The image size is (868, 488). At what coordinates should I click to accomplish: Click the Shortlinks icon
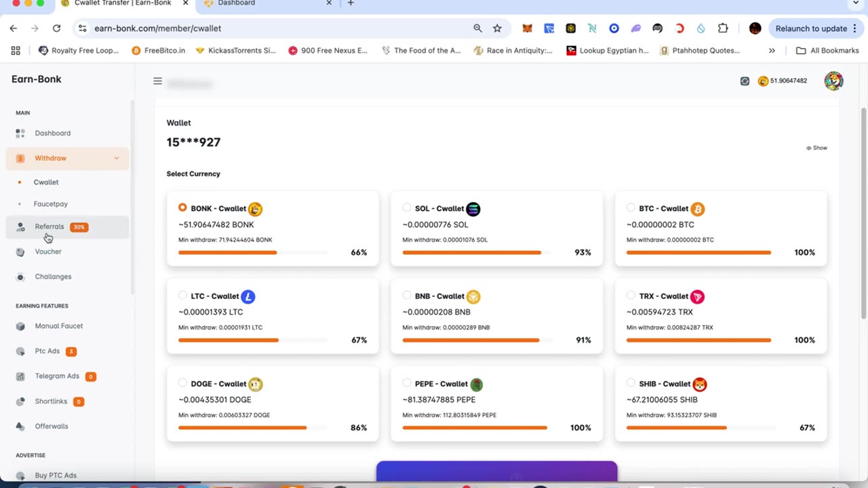[20, 402]
